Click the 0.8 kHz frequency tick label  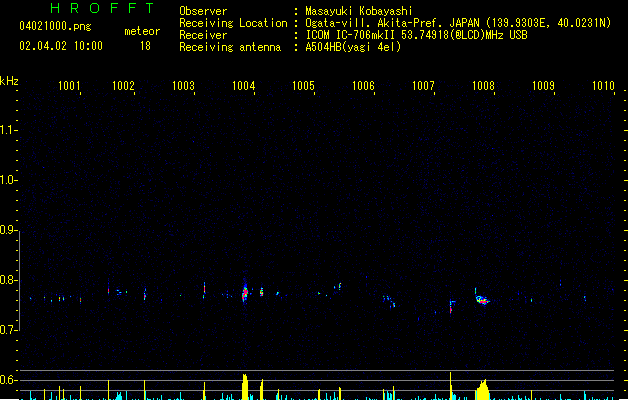point(7,280)
